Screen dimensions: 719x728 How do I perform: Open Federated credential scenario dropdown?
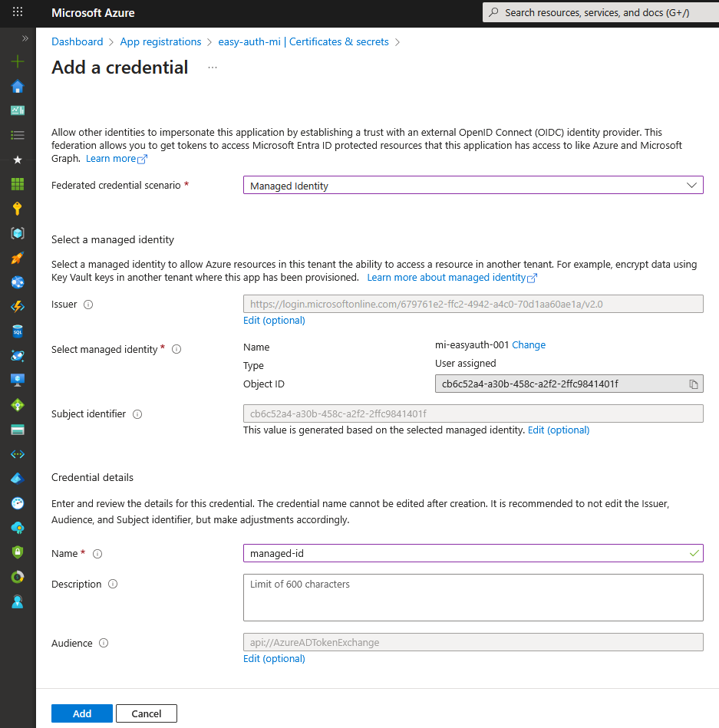pyautogui.click(x=473, y=185)
